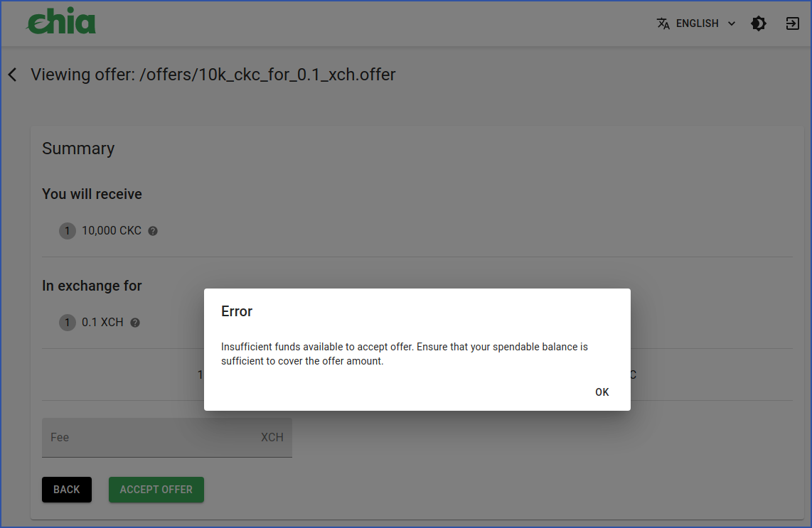Click the Error dialog title
Viewport: 812px width, 528px height.
[237, 311]
